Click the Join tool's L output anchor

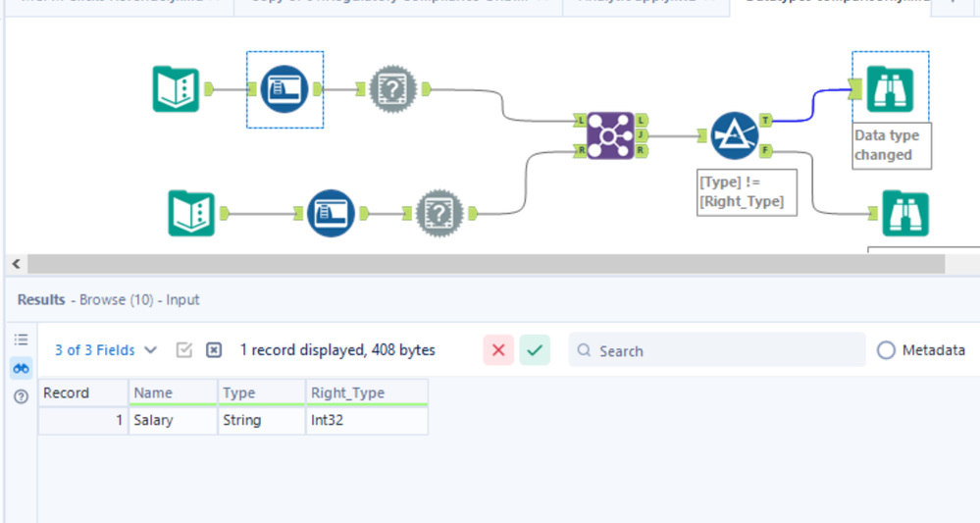642,120
